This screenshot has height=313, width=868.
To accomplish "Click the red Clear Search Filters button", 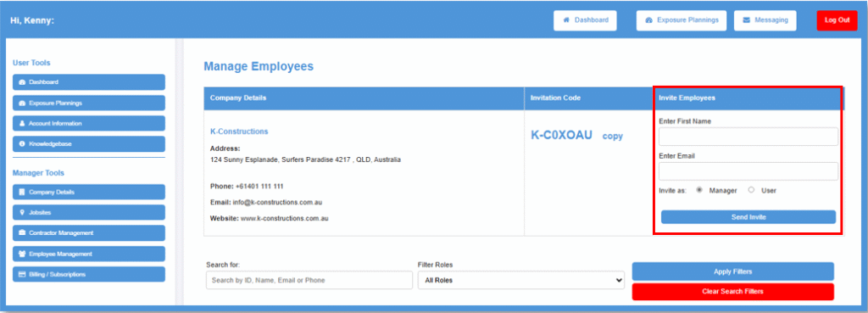I will pos(733,292).
